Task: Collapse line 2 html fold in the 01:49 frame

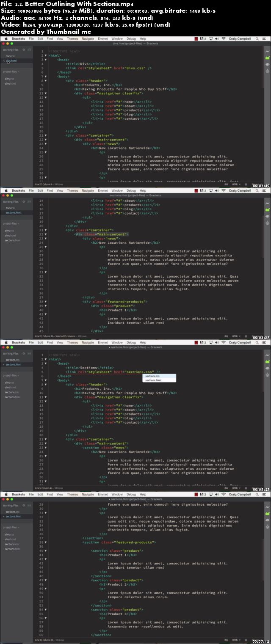Action: point(46,55)
